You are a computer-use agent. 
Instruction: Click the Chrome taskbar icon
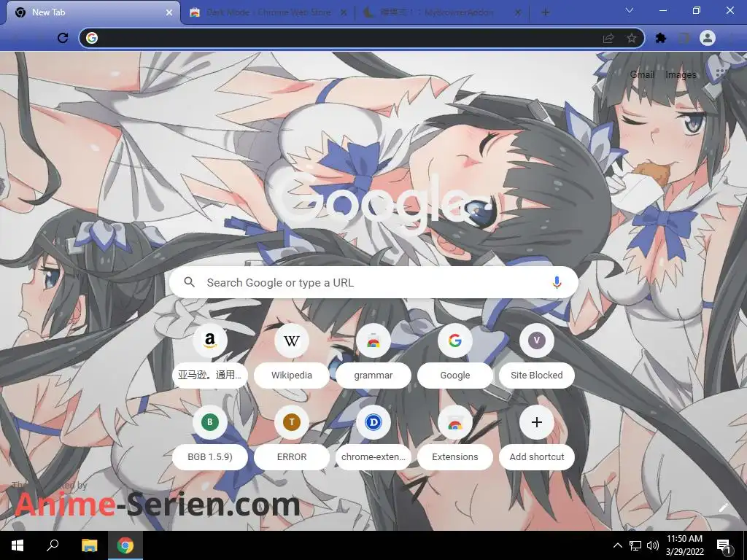coord(125,545)
